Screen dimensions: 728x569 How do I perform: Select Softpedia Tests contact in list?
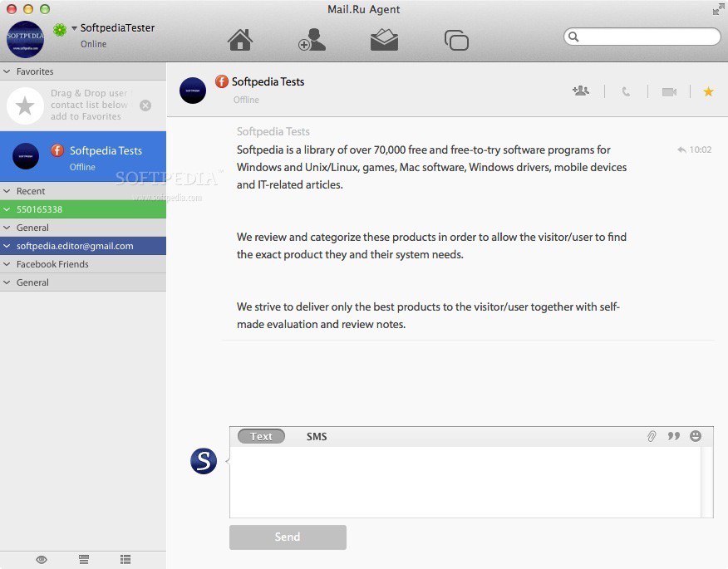83,156
